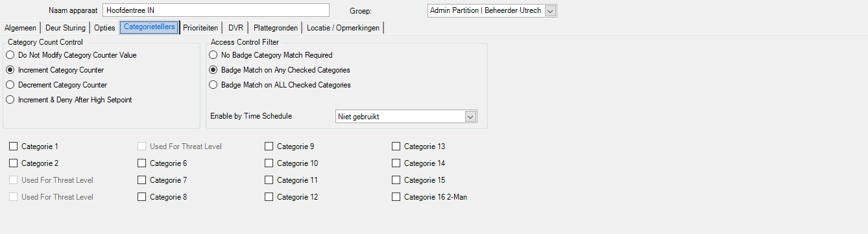Image resolution: width=868 pixels, height=234 pixels.
Task: Choose Decrement Category Counter
Action: tap(56, 85)
